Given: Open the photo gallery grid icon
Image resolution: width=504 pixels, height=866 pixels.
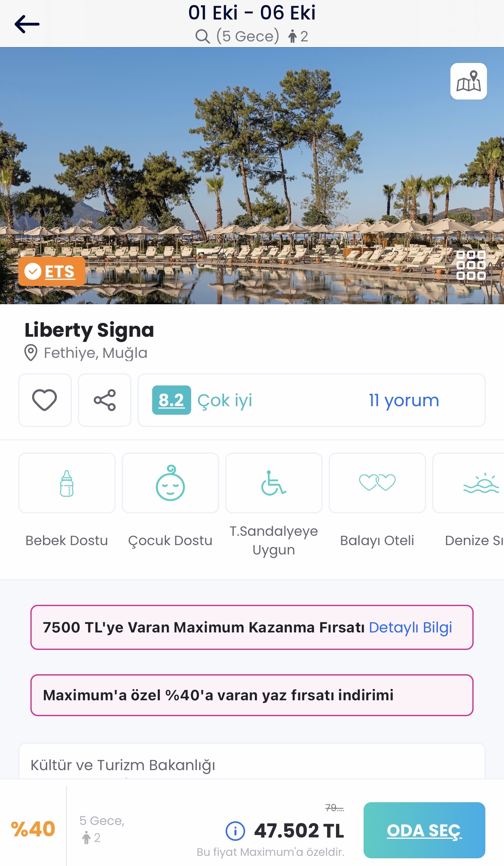Looking at the screenshot, I should point(471,265).
